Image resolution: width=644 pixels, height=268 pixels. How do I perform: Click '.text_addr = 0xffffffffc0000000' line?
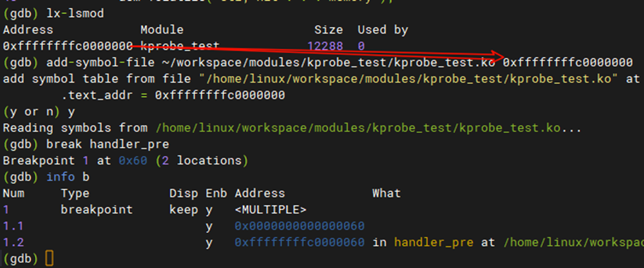click(x=173, y=95)
